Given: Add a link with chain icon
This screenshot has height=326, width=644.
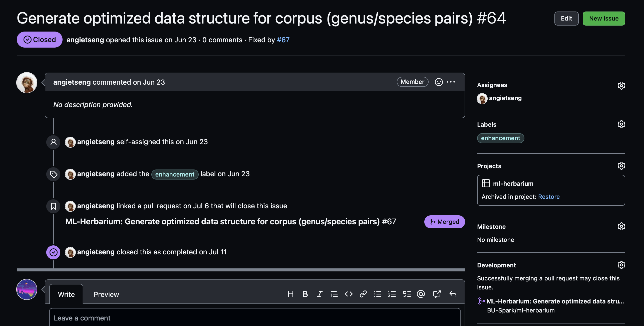Looking at the screenshot, I should tap(363, 294).
